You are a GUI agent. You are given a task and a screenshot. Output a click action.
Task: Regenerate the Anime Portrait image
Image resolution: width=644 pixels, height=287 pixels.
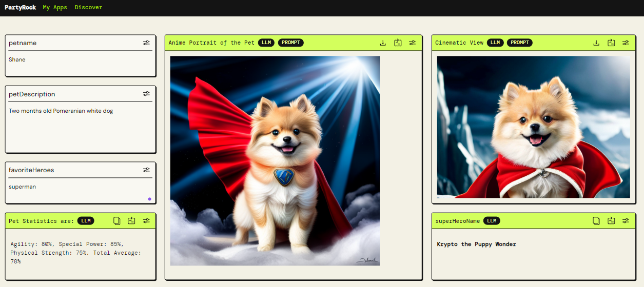click(398, 43)
